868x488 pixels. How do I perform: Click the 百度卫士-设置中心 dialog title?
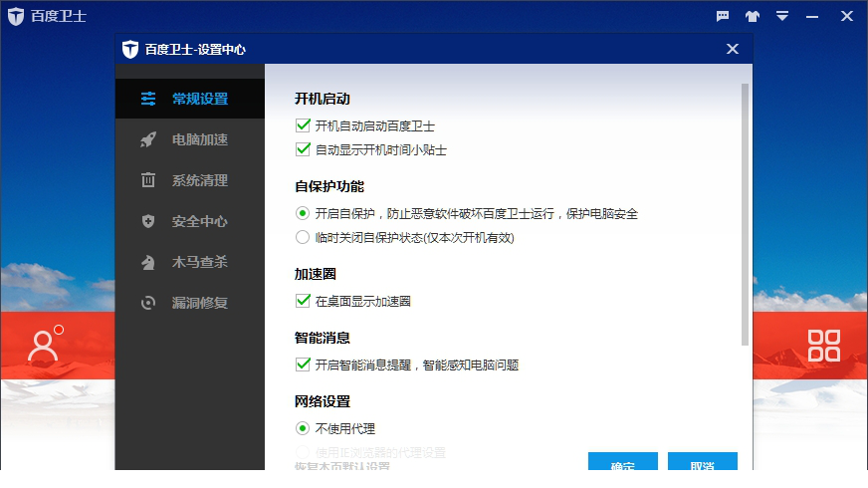click(195, 50)
